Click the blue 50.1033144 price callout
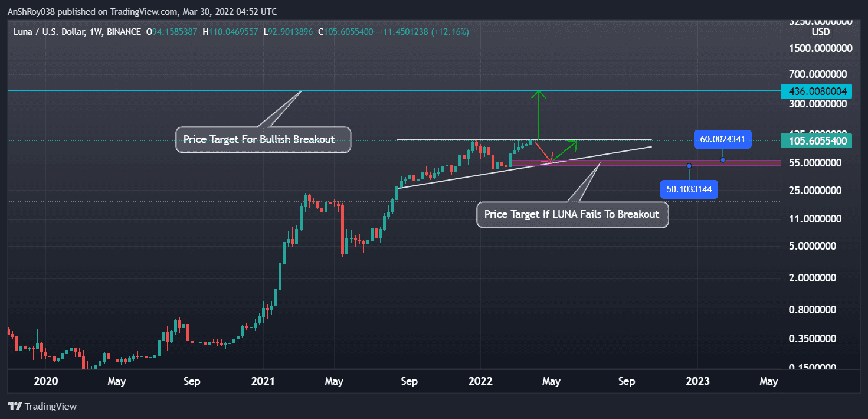868x419 pixels. tap(689, 189)
